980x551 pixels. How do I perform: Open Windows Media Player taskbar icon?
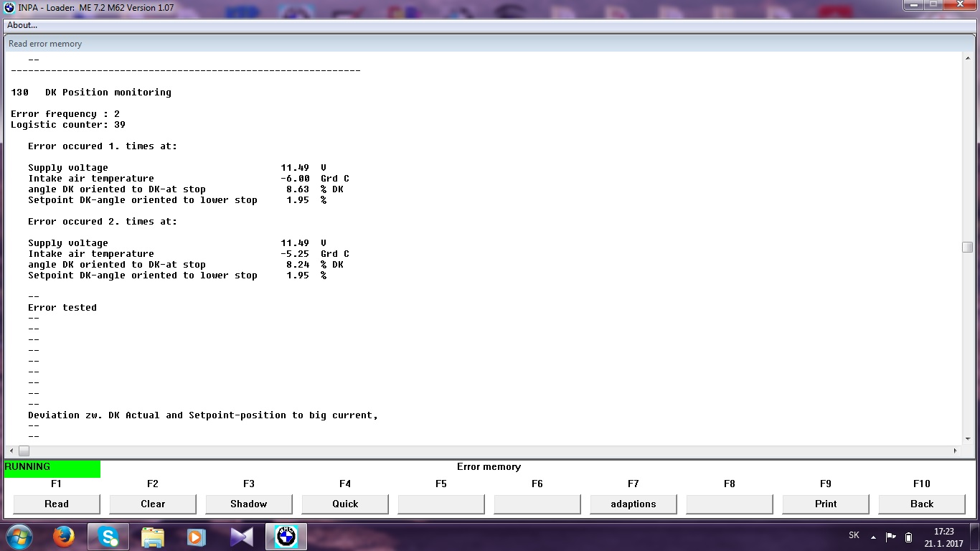point(195,537)
